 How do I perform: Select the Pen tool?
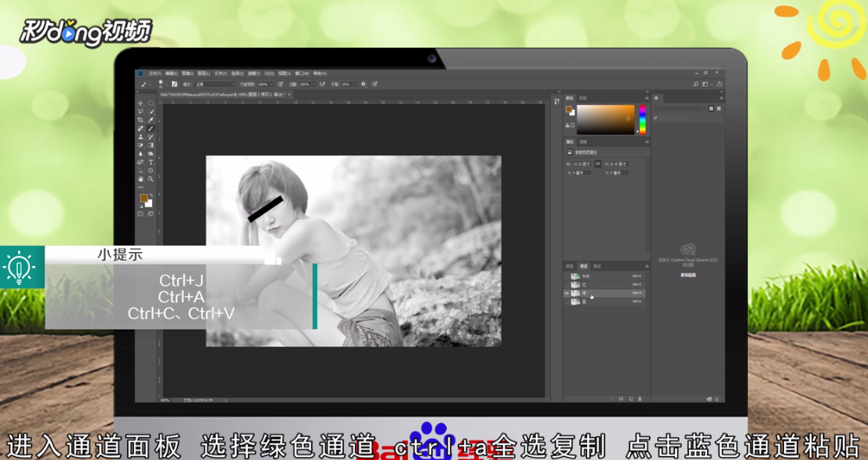coord(140,162)
